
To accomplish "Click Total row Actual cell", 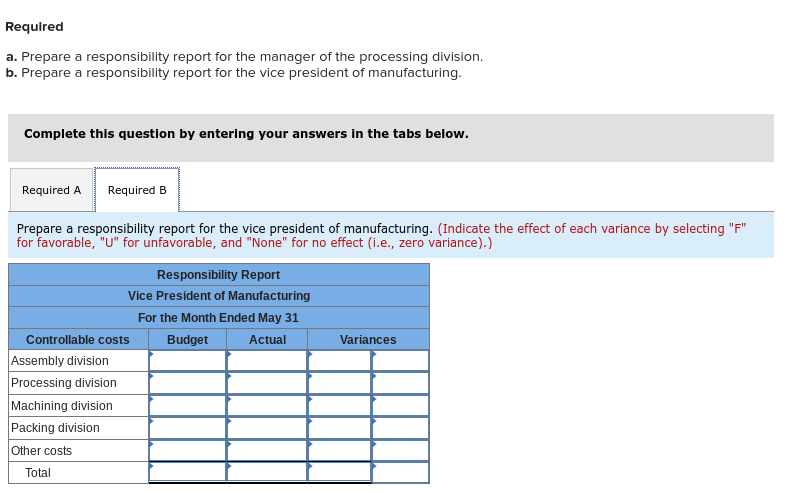I will coord(267,472).
